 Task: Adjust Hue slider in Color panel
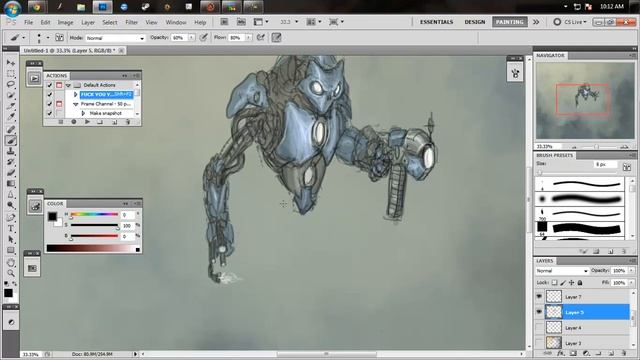(94, 214)
